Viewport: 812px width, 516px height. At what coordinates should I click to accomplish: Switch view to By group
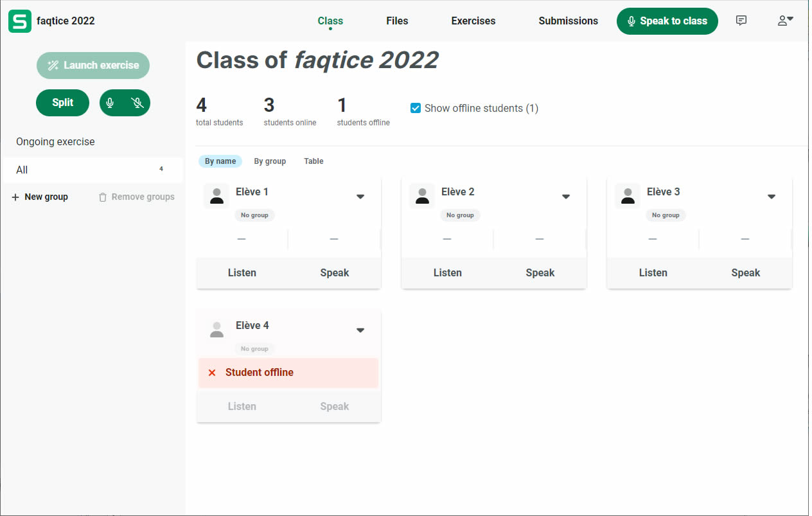(x=270, y=161)
